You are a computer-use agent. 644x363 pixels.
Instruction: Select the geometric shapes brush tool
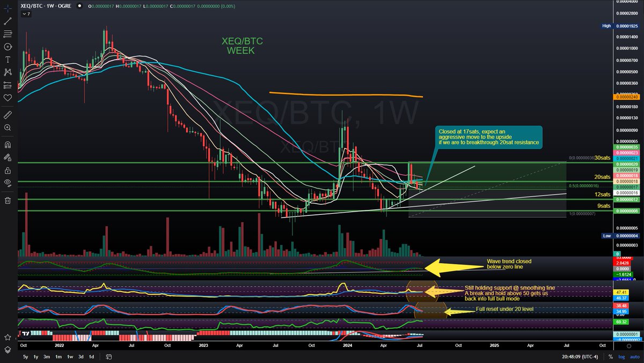tap(8, 47)
